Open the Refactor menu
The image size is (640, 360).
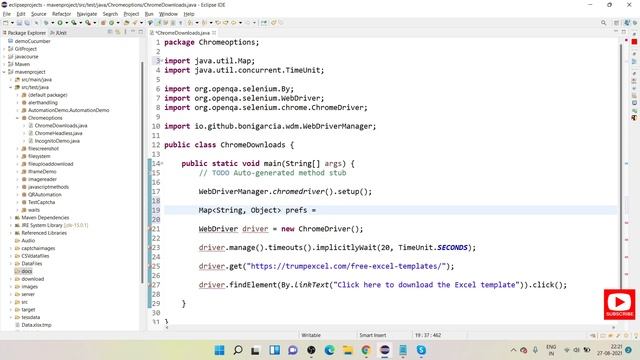coord(62,14)
